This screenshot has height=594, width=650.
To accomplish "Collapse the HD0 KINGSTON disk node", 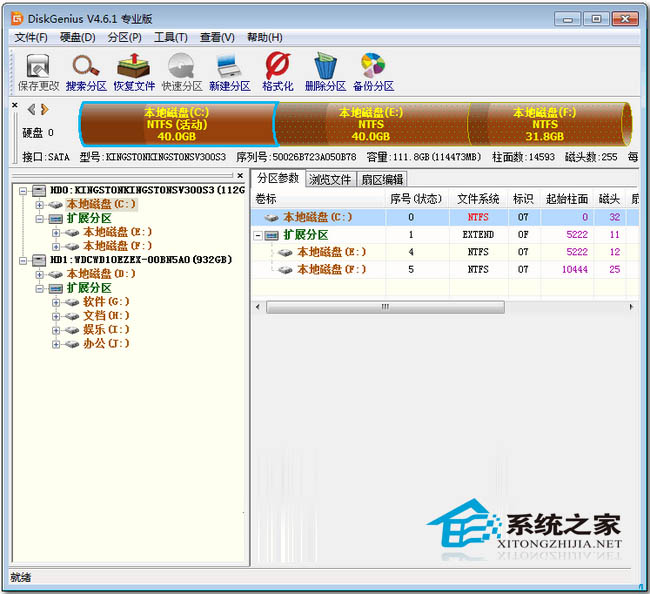I will (x=23, y=191).
